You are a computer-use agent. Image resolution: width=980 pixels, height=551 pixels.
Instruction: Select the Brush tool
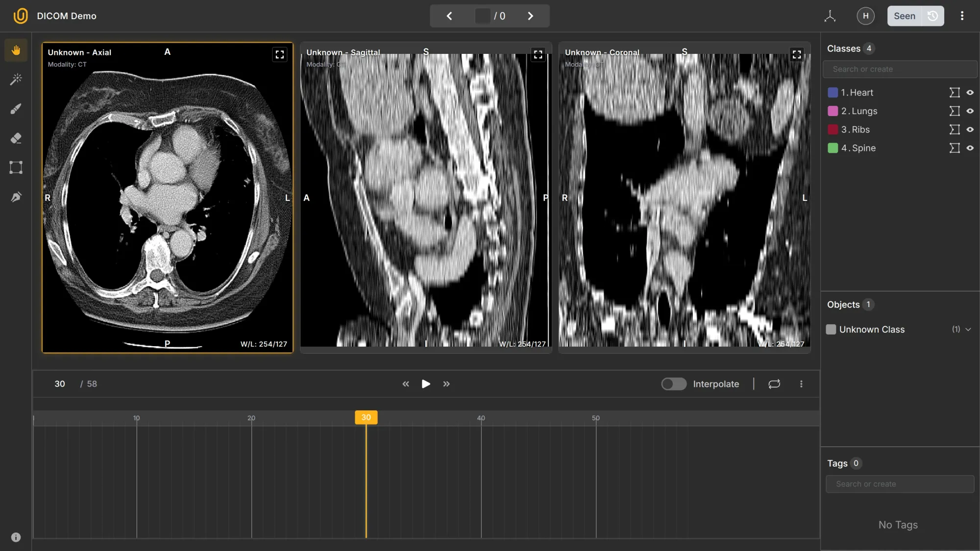tap(16, 109)
